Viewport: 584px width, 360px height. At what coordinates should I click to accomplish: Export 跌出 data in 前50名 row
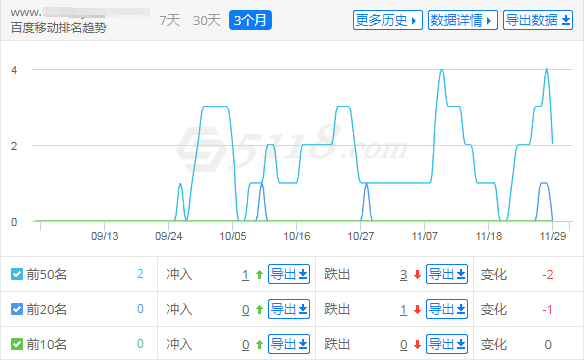click(x=447, y=274)
